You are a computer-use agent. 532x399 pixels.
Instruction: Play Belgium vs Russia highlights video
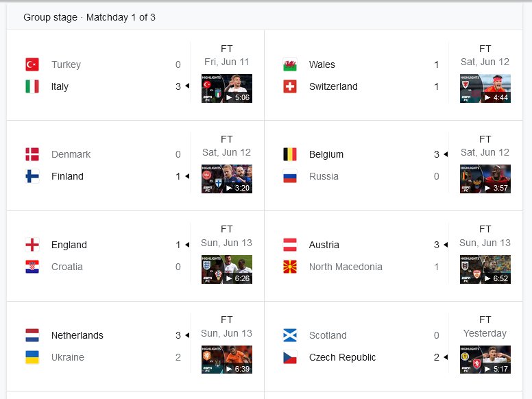[485, 179]
